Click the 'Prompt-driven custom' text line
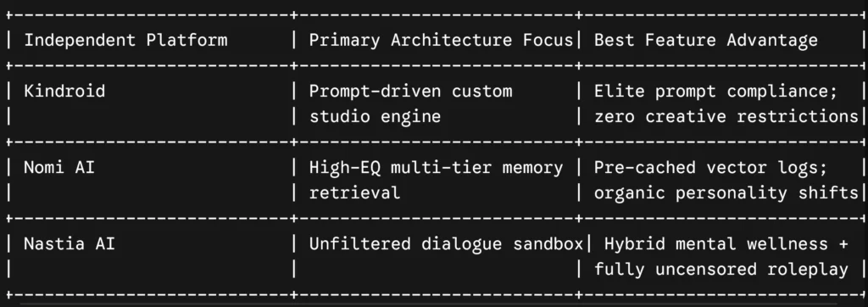Viewport: 868px width, 307px height. point(410,92)
